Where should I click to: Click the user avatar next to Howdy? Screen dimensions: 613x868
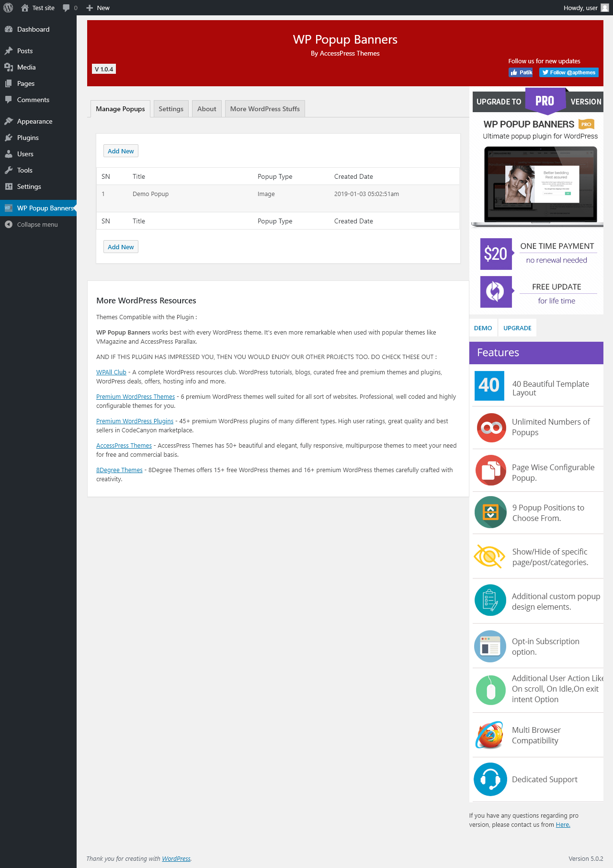(605, 8)
